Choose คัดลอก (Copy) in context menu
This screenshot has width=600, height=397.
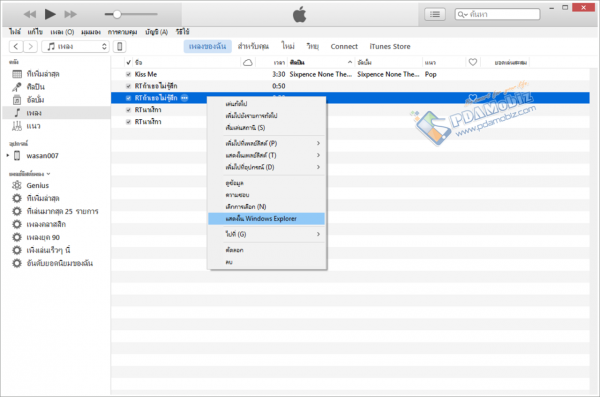point(266,250)
